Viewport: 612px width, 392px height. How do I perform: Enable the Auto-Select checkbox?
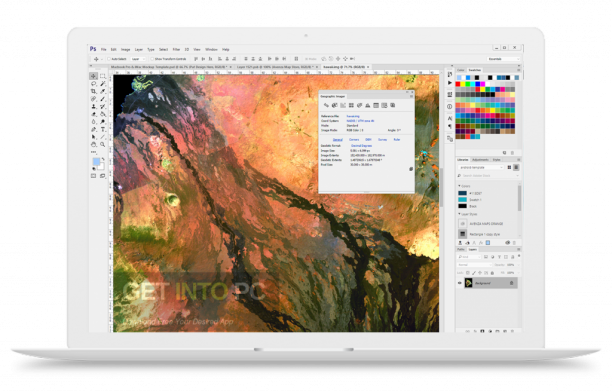(x=109, y=59)
